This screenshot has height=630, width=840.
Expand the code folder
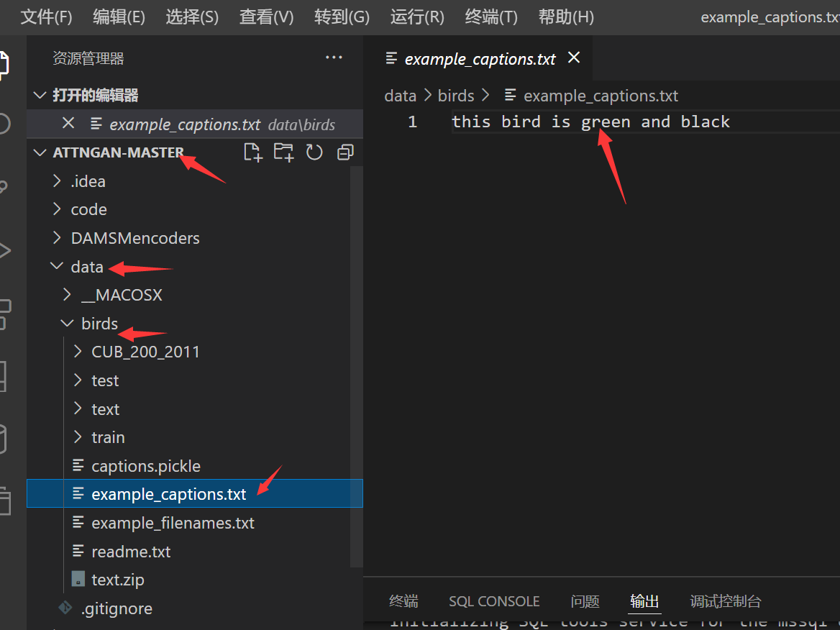coord(57,209)
